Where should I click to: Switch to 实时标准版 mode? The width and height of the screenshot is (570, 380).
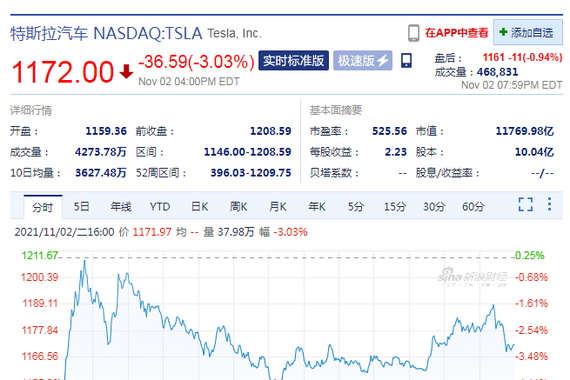click(293, 60)
